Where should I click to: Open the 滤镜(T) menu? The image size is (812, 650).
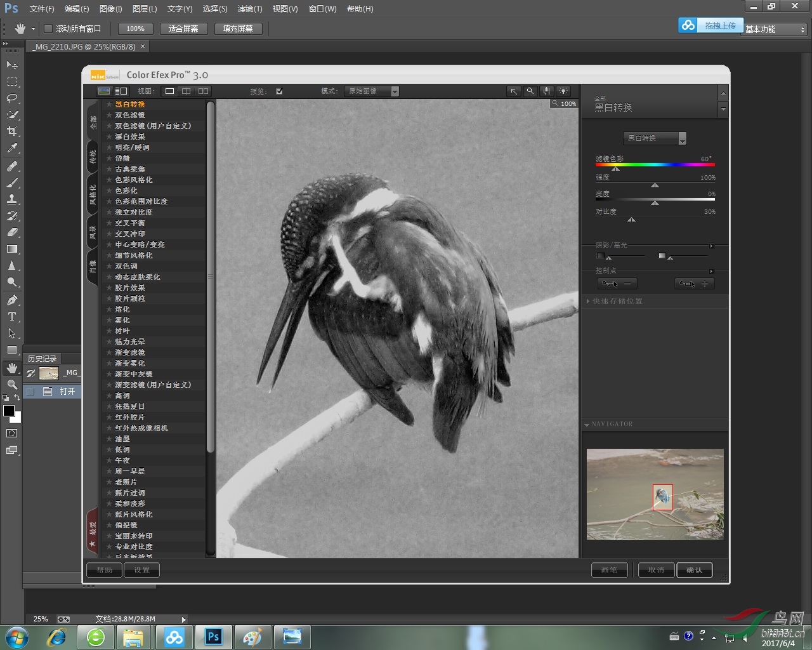tap(250, 9)
